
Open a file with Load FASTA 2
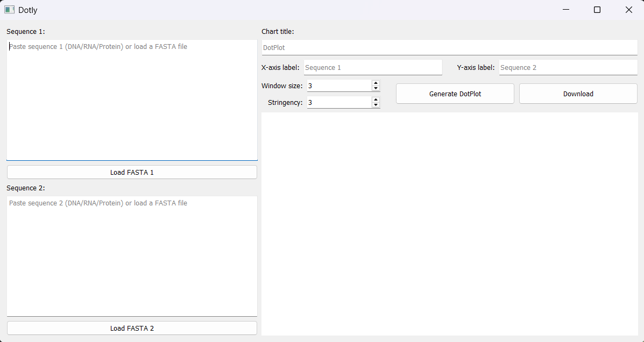pos(131,327)
